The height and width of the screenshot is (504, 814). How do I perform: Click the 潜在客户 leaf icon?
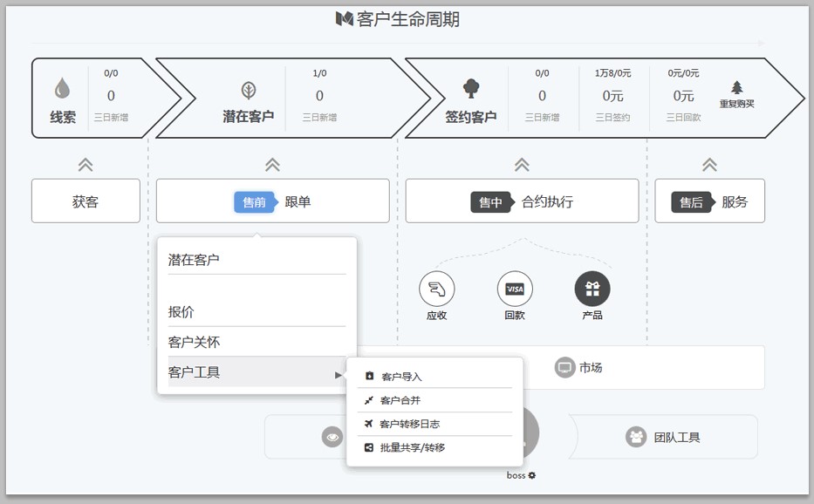(249, 90)
